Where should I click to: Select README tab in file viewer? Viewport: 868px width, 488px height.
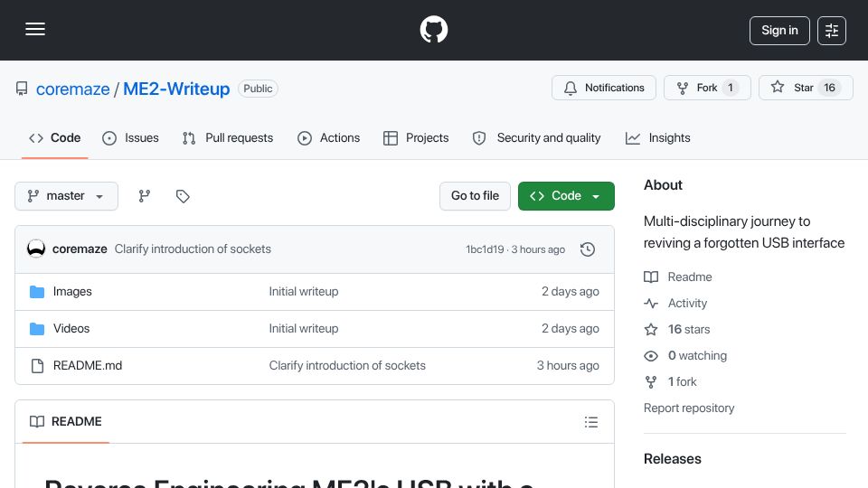[66, 422]
